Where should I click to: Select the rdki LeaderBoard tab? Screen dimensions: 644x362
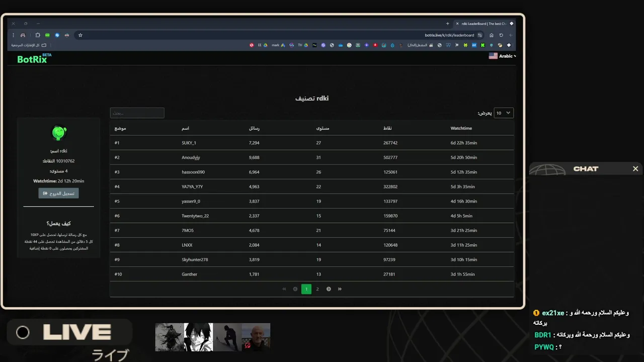tap(485, 24)
